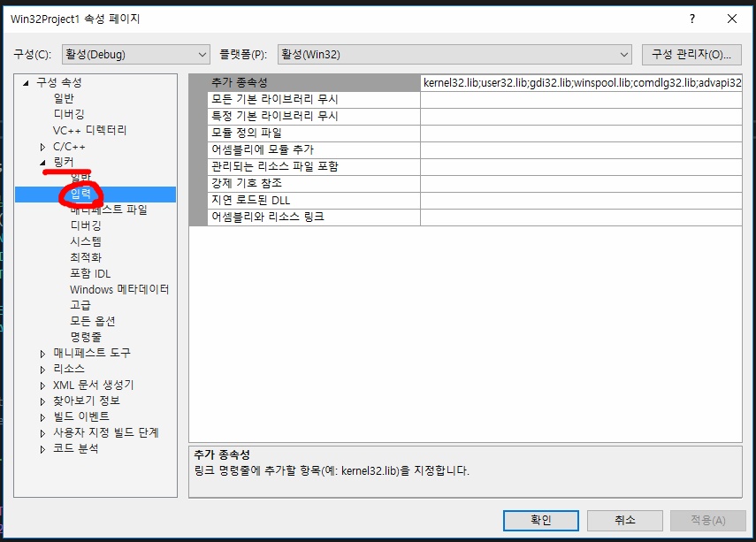This screenshot has width=756, height=542.
Task: Expand the 사용자 지정 빌드 단계 node
Action: [x=43, y=433]
